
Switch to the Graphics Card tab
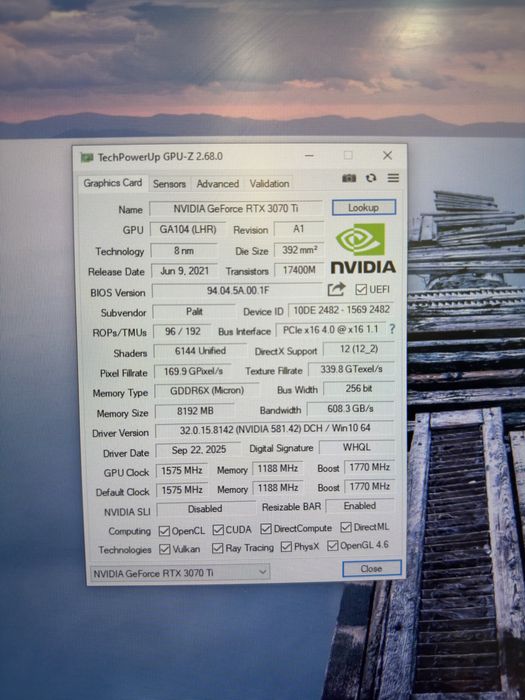pos(113,183)
